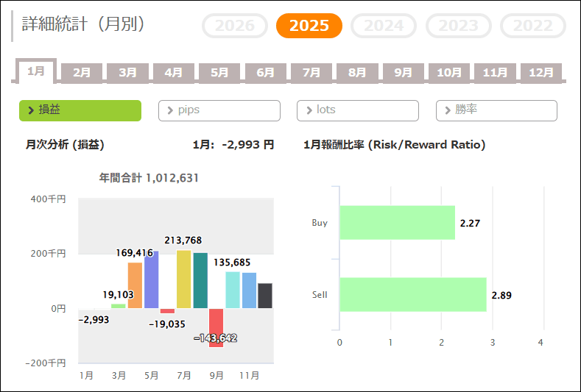Select the 損益 analysis toggle
The image size is (581, 392).
[x=80, y=110]
